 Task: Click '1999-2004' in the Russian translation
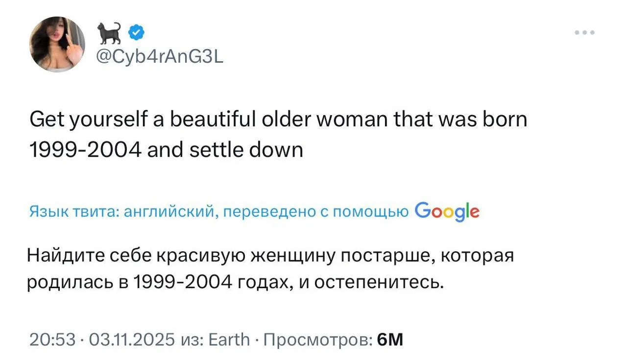click(182, 283)
